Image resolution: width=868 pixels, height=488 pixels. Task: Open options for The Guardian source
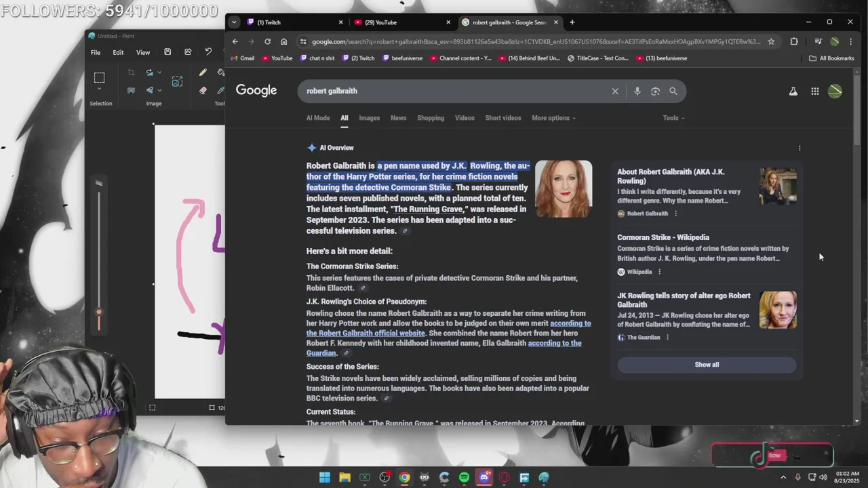[667, 338]
